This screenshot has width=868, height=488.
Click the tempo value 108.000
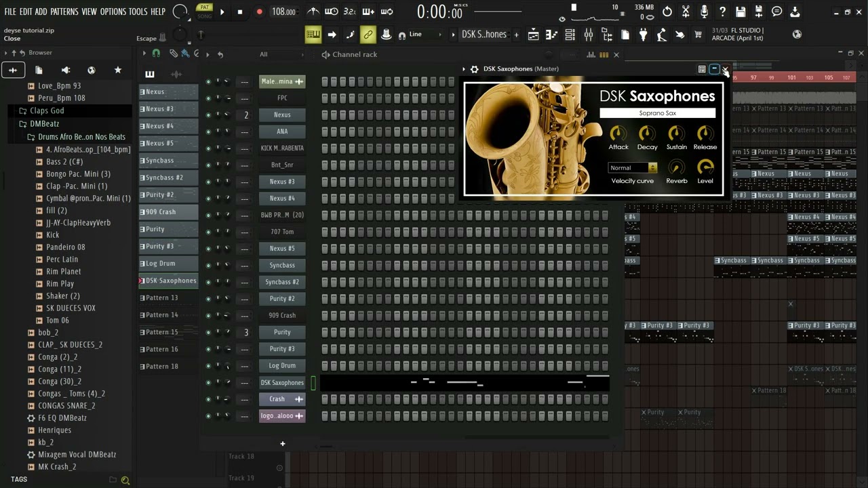(x=283, y=12)
